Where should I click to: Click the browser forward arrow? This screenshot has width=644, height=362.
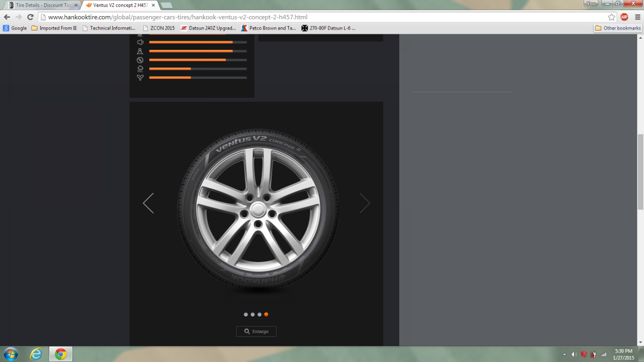click(x=19, y=17)
